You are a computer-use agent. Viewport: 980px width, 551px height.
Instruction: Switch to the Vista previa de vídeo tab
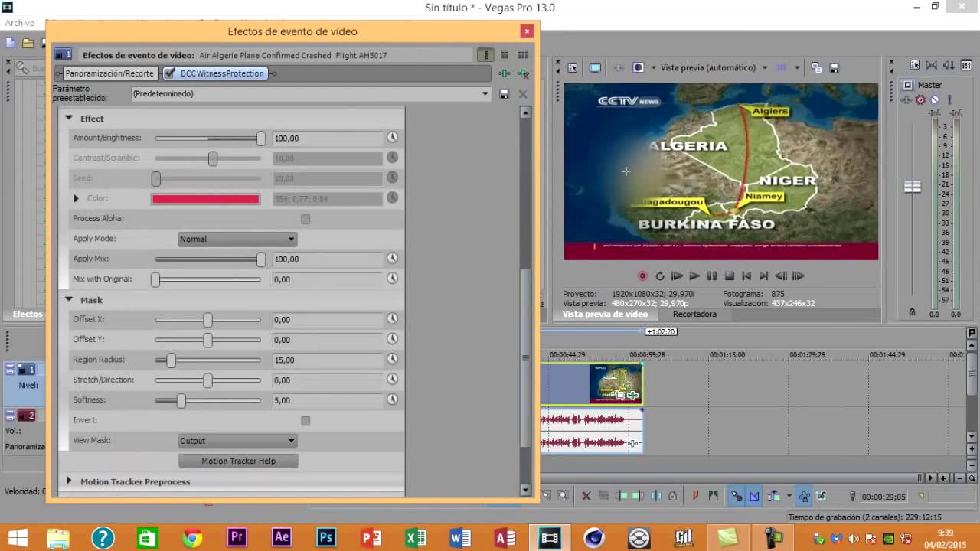[x=605, y=315]
